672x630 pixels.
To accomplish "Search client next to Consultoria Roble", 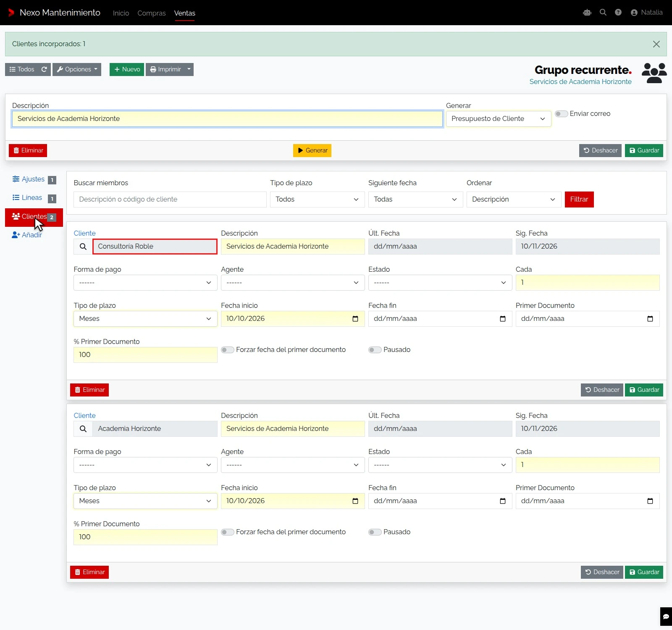I will point(83,247).
